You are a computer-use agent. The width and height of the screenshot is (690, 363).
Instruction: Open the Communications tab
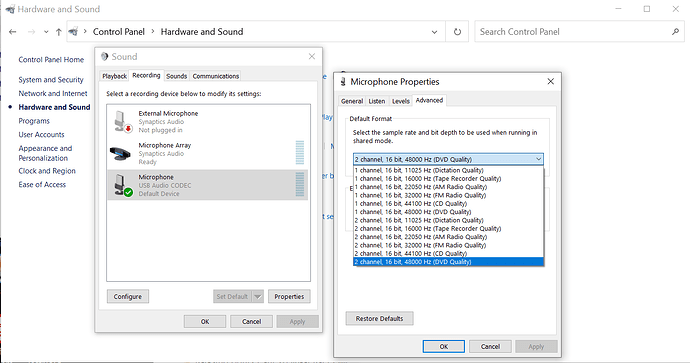pyautogui.click(x=216, y=76)
